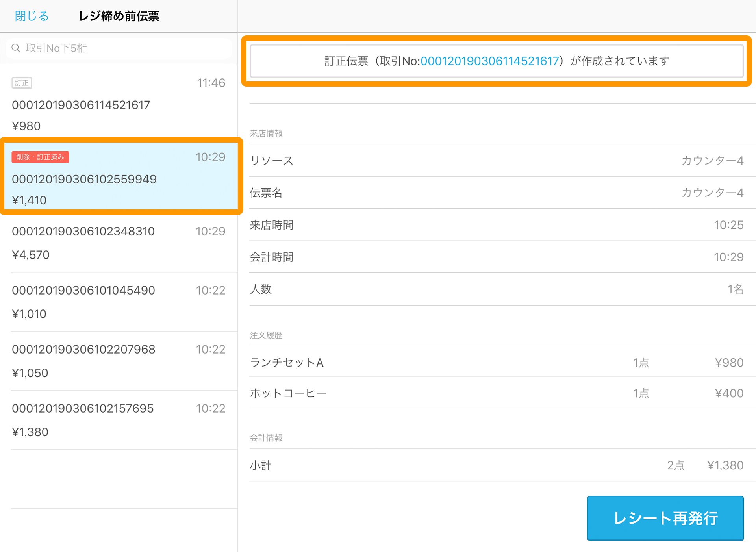
Task: Open slip 000120190306102207968
Action: (119, 361)
